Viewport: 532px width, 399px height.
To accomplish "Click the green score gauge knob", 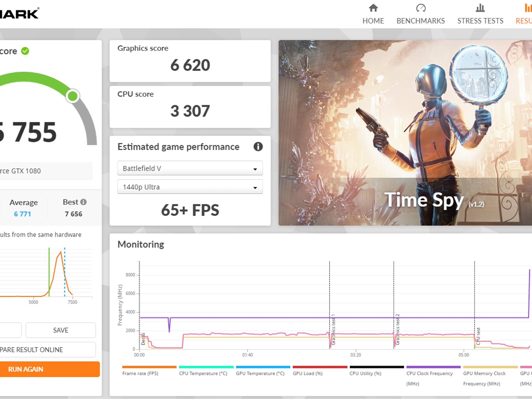I will [72, 96].
